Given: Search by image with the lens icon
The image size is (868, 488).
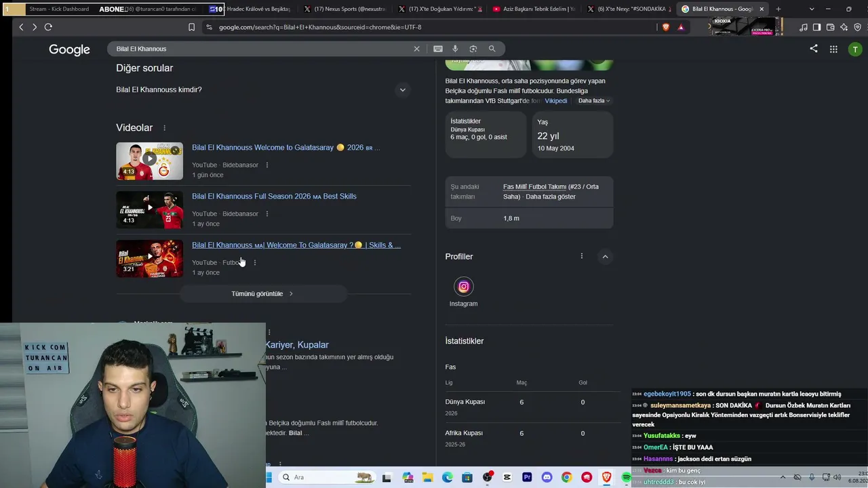Looking at the screenshot, I should coord(473,49).
